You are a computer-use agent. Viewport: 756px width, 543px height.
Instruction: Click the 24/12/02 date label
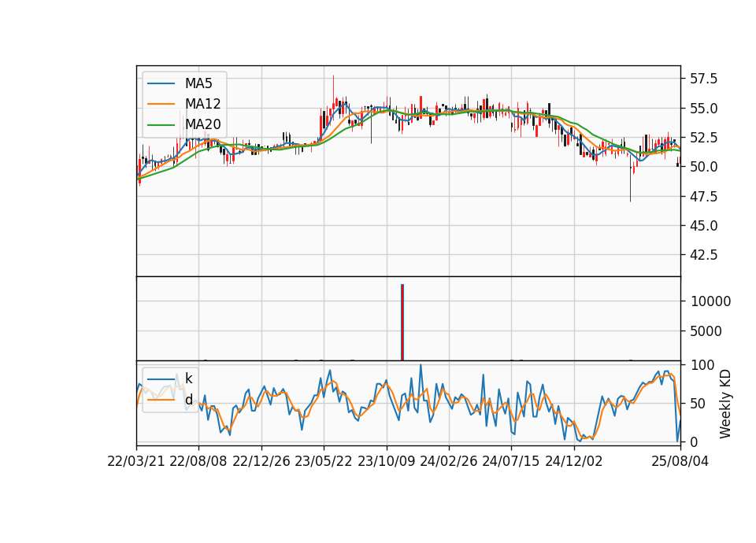[574, 461]
